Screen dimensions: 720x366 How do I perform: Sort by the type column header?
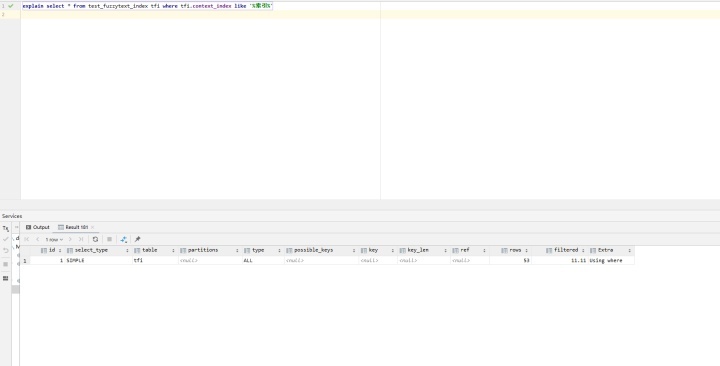tap(262, 250)
